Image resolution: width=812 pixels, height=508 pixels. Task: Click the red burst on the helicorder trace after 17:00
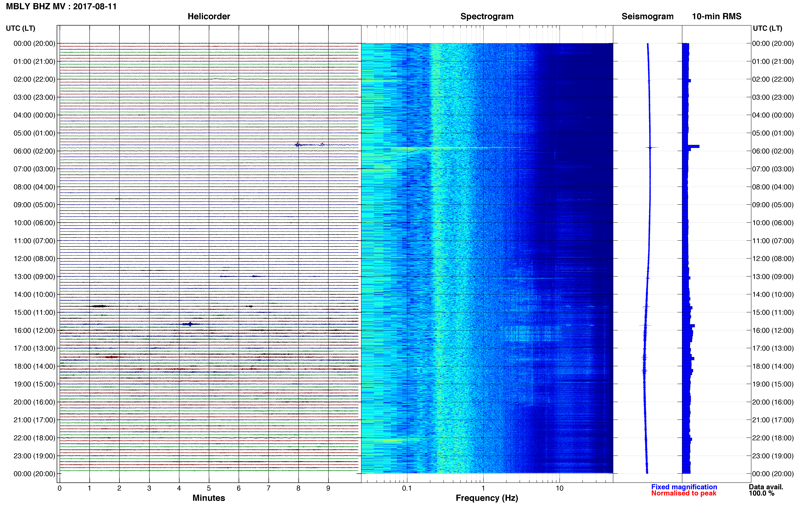pos(112,357)
